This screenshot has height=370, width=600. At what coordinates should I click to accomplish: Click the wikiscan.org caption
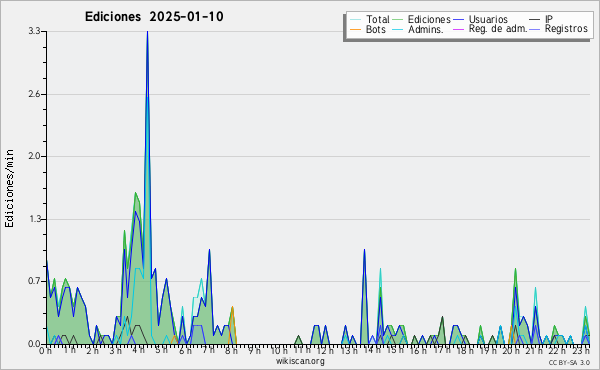pos(300,361)
